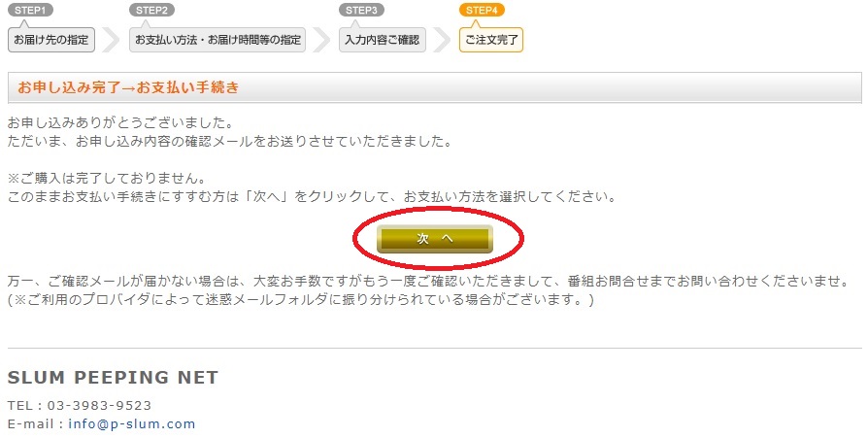The height and width of the screenshot is (438, 868).
Task: Go to the 入力内容ご確認 step
Action: [x=383, y=40]
